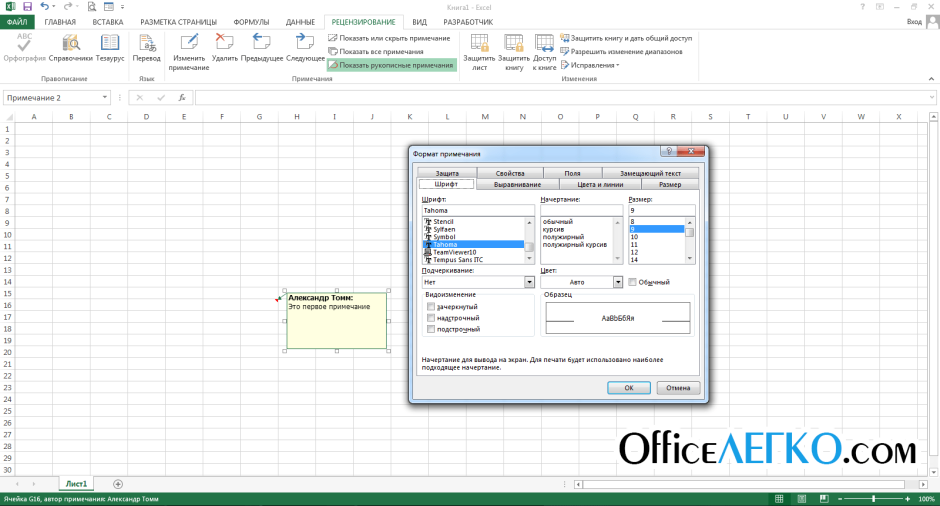940x506 pixels.
Task: Confirm with the OK button
Action: click(629, 388)
